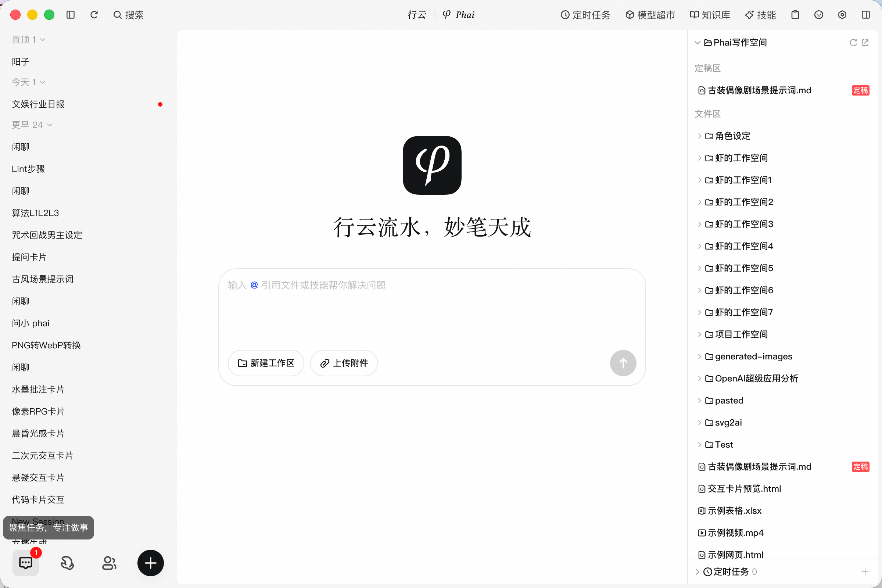Collapse the 更早 24 group
This screenshot has width=882, height=588.
click(x=32, y=125)
